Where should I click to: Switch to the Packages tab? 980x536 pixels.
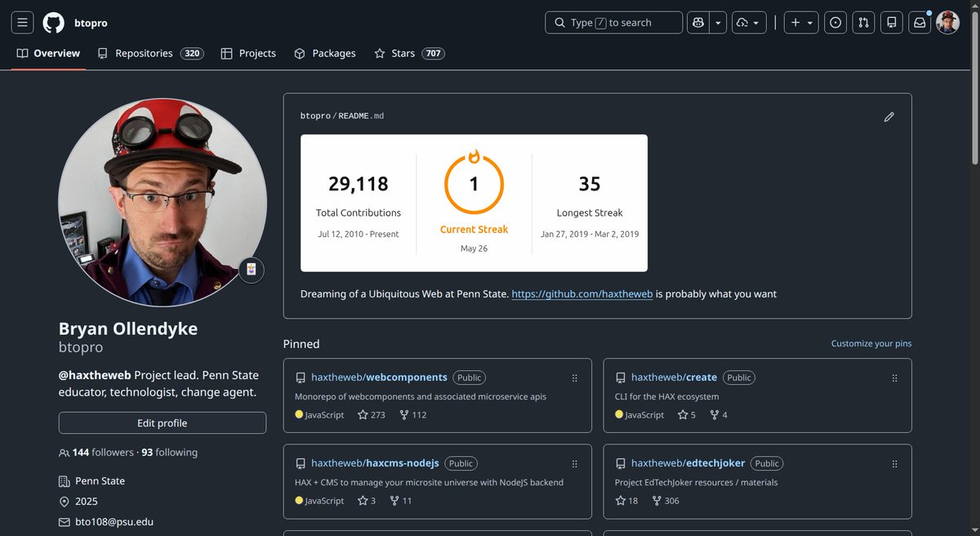325,53
